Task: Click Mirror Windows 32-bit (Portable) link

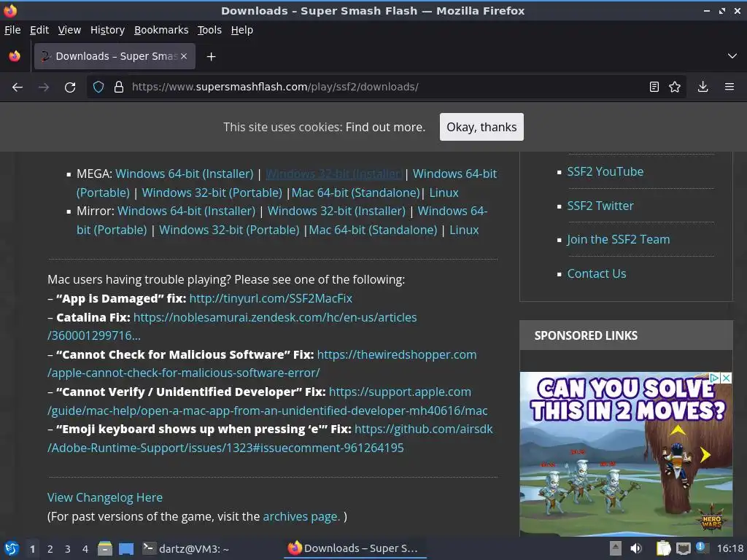Action: (x=229, y=230)
